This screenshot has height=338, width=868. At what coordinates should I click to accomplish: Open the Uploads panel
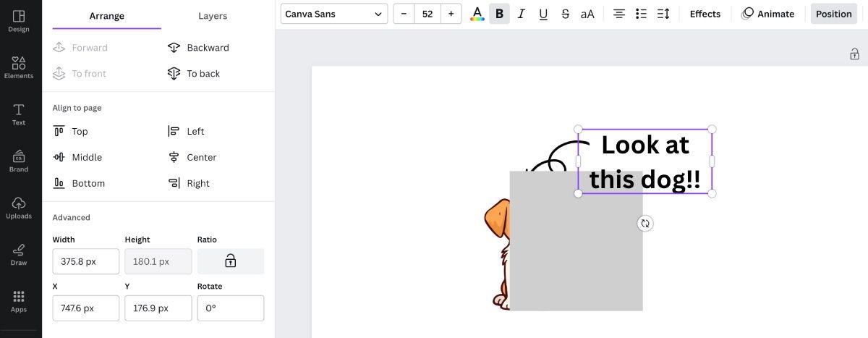point(19,208)
